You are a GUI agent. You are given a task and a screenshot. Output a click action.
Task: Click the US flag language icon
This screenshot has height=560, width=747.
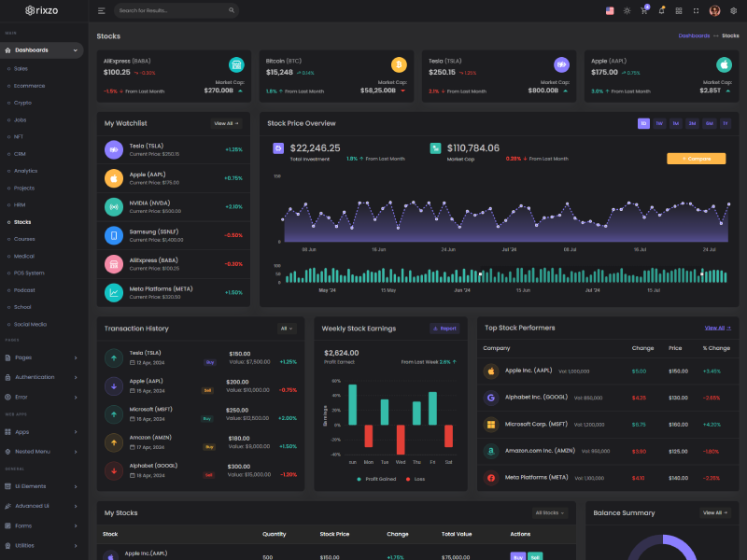point(610,10)
